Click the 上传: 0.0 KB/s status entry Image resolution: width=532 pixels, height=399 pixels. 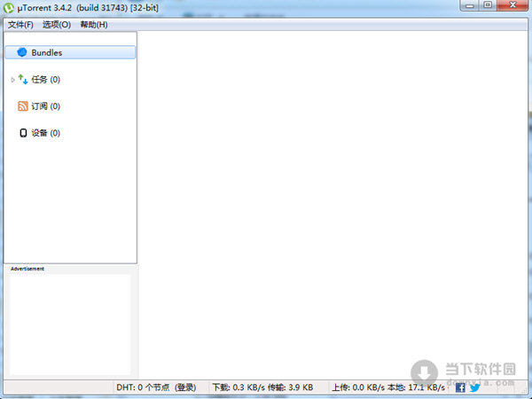click(x=388, y=387)
